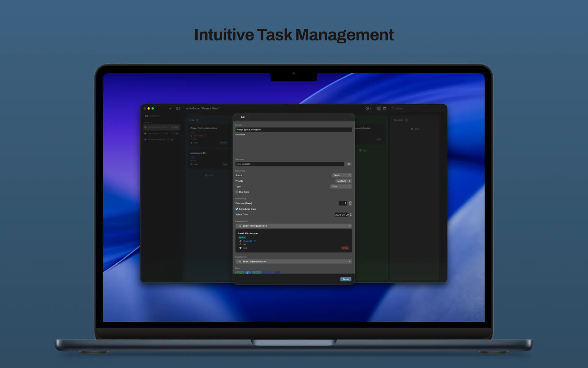This screenshot has height=368, width=588.
Task: Click the add subtask plus icon
Action: (x=349, y=164)
